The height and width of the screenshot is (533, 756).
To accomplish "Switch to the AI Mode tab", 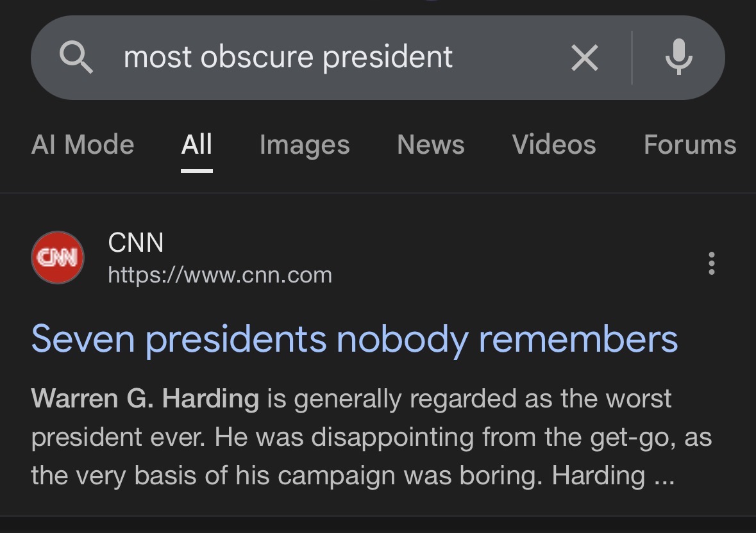I will click(x=83, y=145).
